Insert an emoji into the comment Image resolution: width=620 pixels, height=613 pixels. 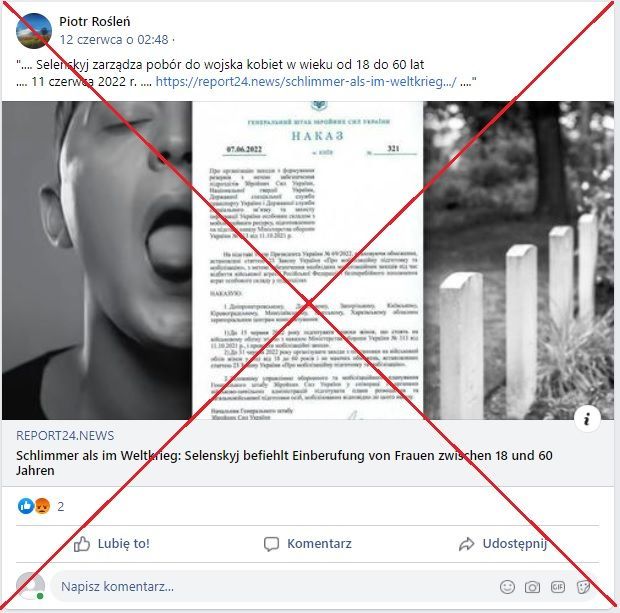point(507,587)
